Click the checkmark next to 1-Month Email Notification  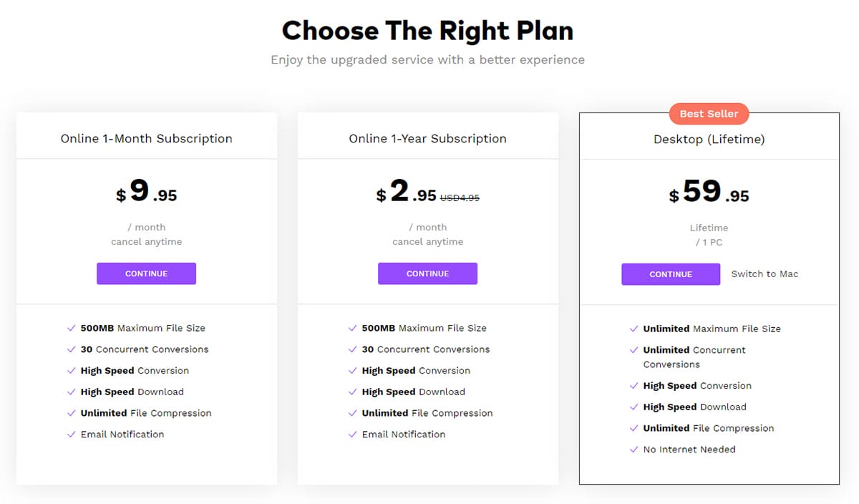coord(71,435)
